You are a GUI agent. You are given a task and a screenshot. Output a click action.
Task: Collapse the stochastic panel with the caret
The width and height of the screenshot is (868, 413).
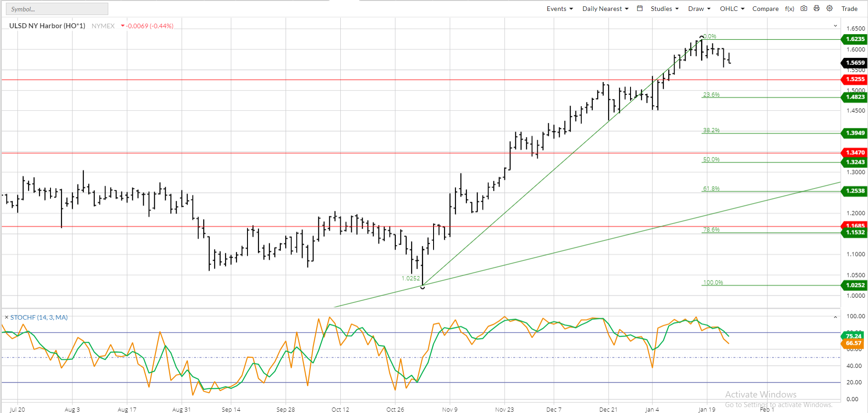(835, 317)
